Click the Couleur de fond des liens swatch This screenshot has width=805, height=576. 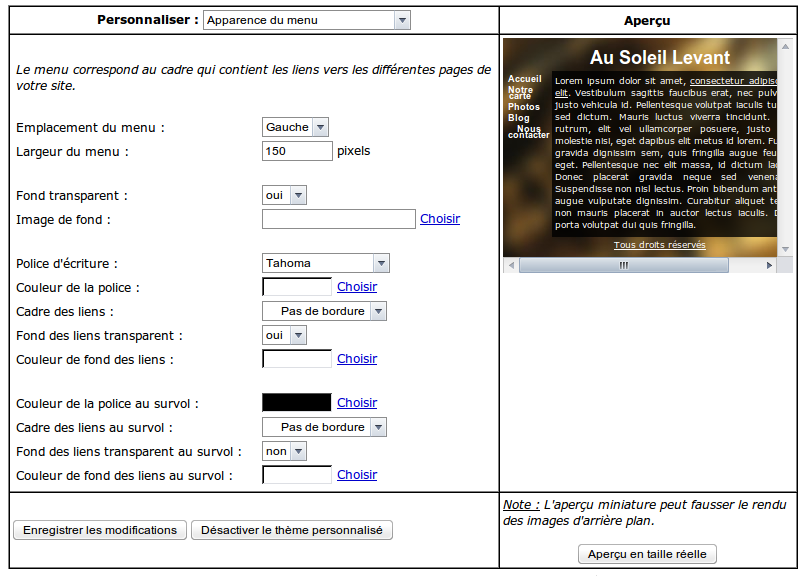[297, 358]
